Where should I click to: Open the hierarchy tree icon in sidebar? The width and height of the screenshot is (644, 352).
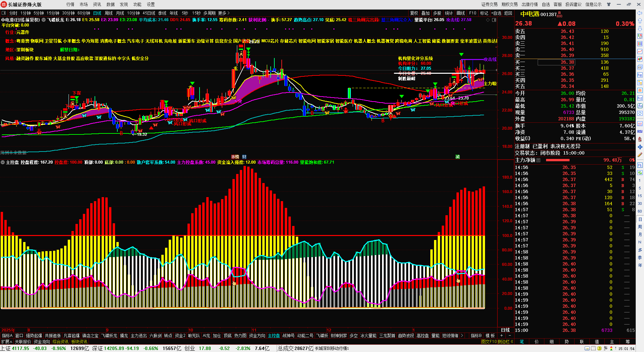pyautogui.click(x=640, y=82)
